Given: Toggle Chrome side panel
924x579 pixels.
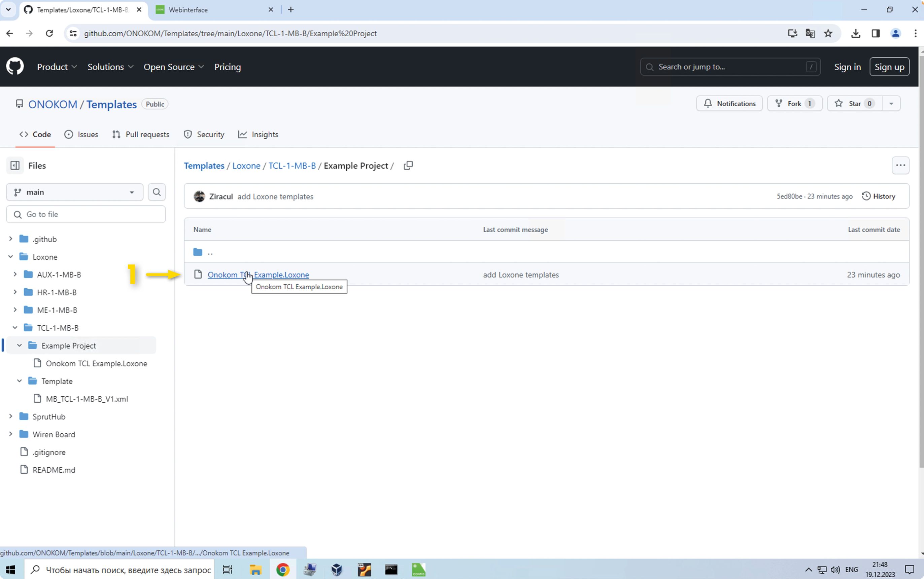Looking at the screenshot, I should 875,34.
